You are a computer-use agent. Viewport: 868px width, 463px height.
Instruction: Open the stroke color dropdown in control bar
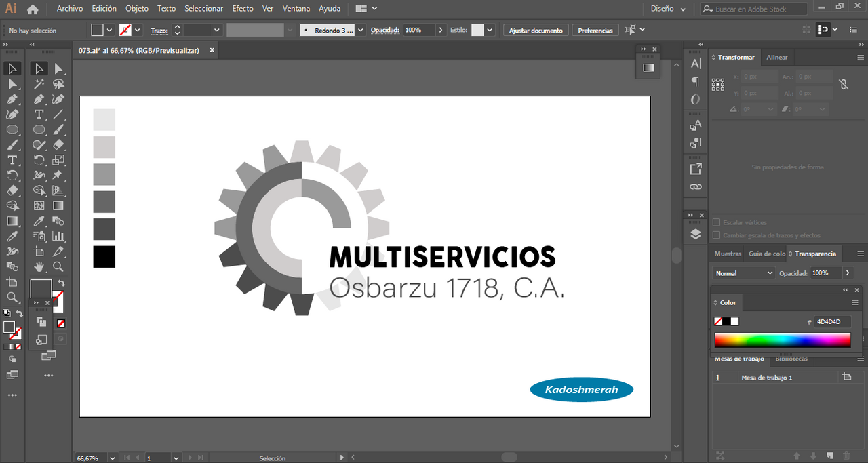[x=138, y=30]
